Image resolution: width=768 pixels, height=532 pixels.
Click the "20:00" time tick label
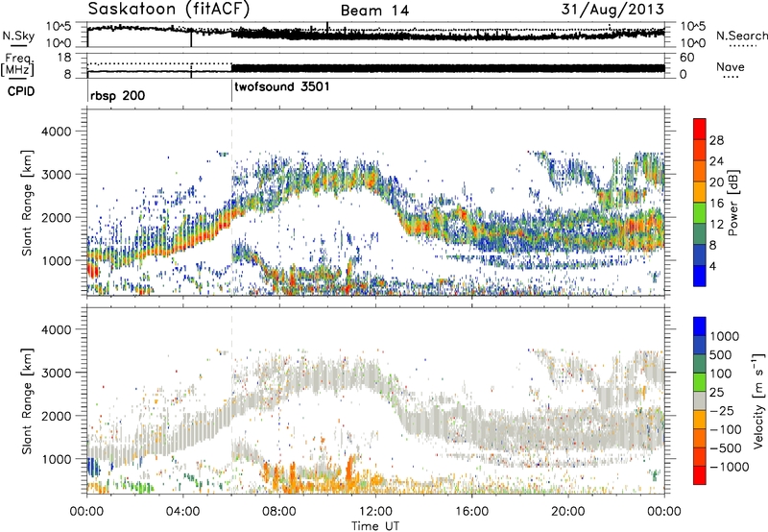point(568,512)
